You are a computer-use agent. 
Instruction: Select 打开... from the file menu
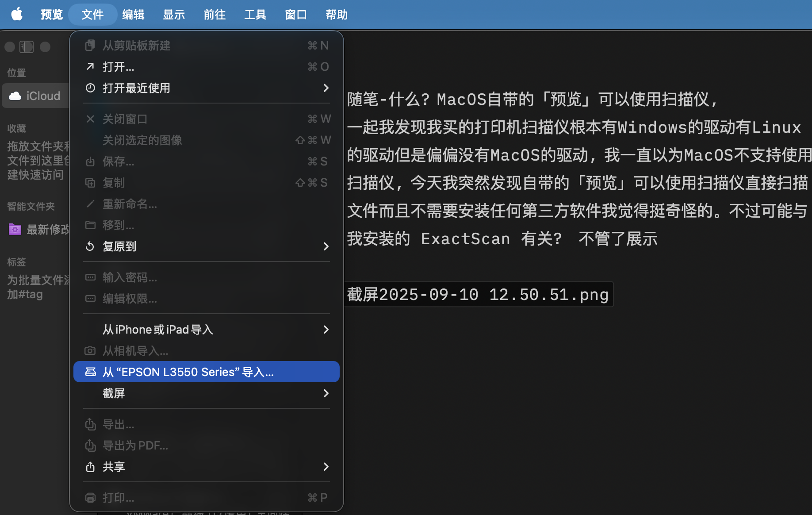(119, 67)
